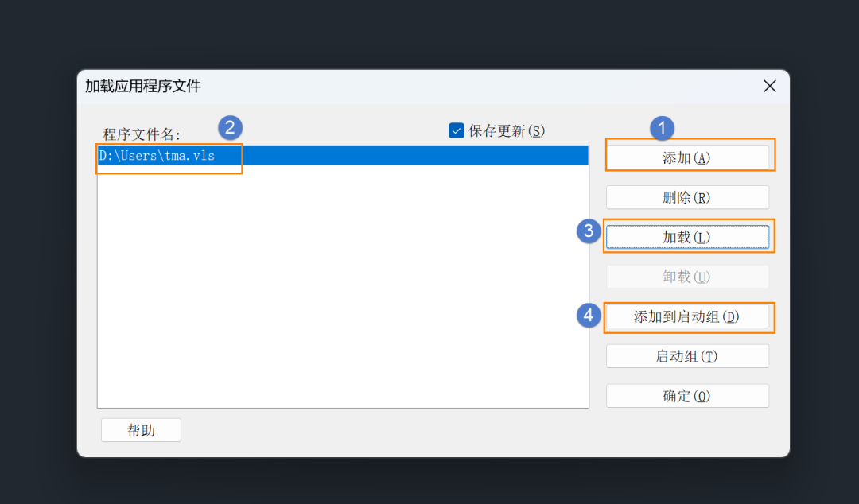Click the greyed-out 卸载(U) button
The image size is (859, 504).
[687, 277]
